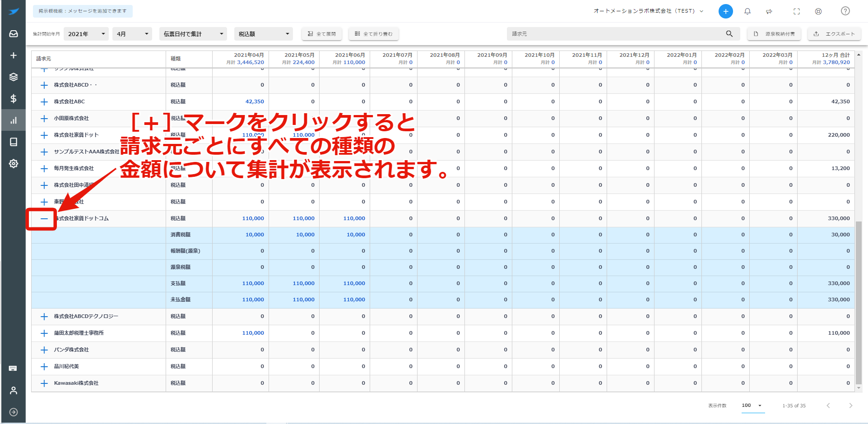Open the settings gear icon in sidebar
The image size is (868, 424).
[14, 164]
